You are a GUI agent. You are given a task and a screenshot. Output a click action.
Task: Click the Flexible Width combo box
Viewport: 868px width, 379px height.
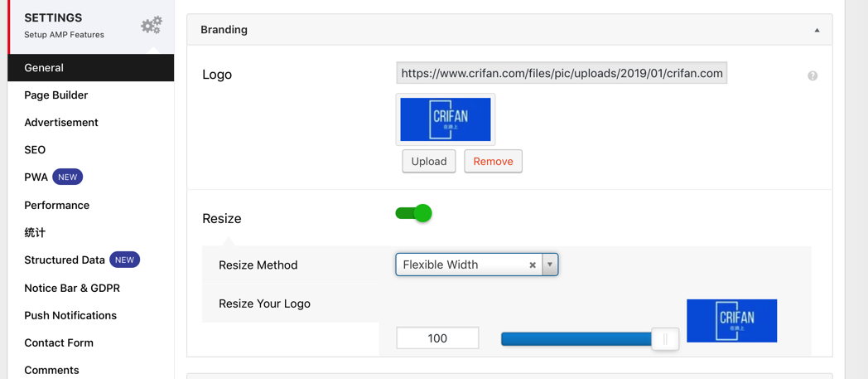click(x=464, y=265)
